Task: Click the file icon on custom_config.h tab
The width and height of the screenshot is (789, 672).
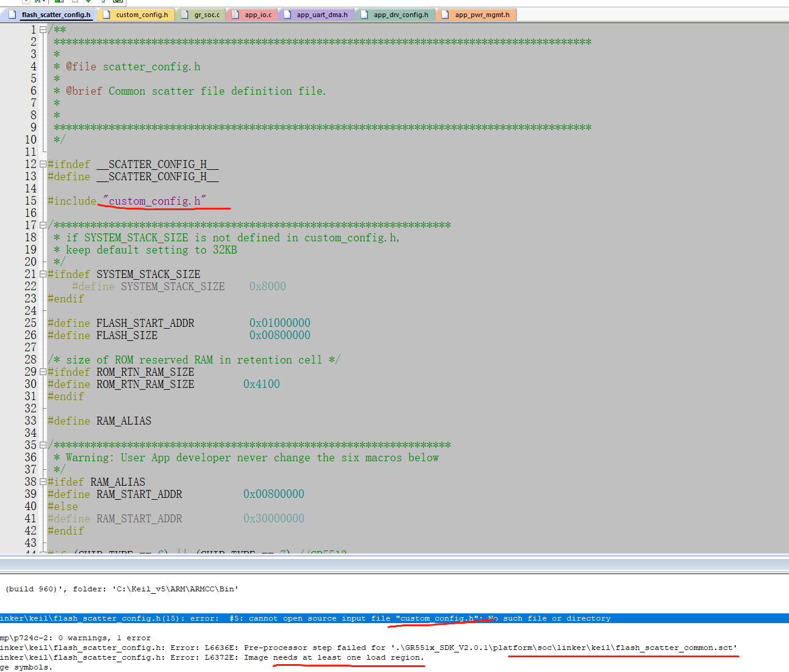Action: [x=106, y=15]
